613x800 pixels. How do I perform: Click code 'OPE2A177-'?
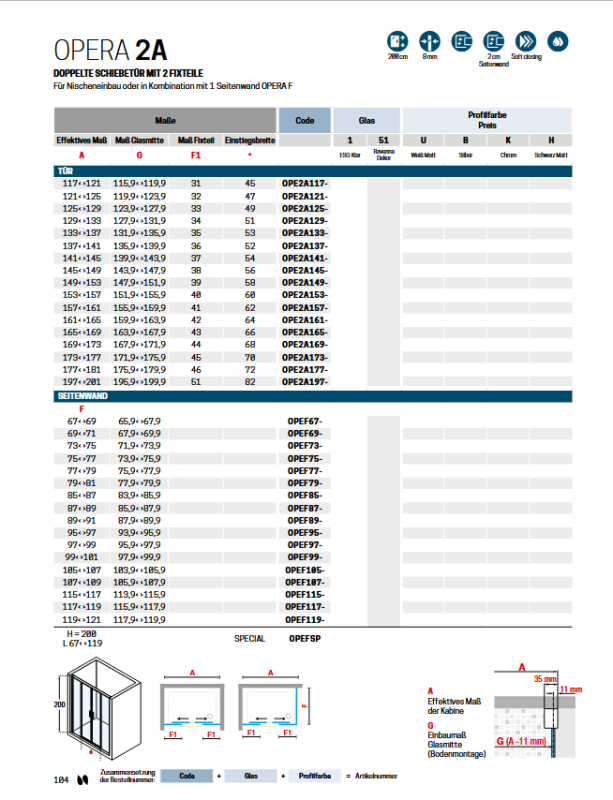(305, 370)
